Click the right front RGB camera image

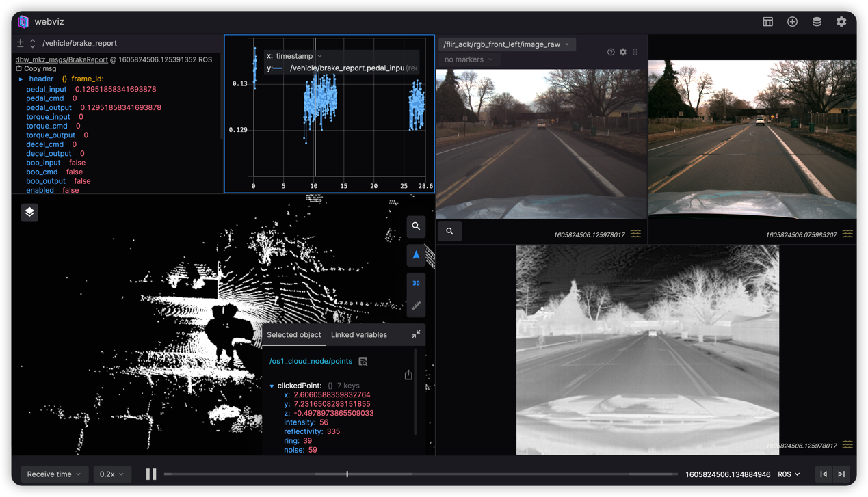click(x=752, y=139)
